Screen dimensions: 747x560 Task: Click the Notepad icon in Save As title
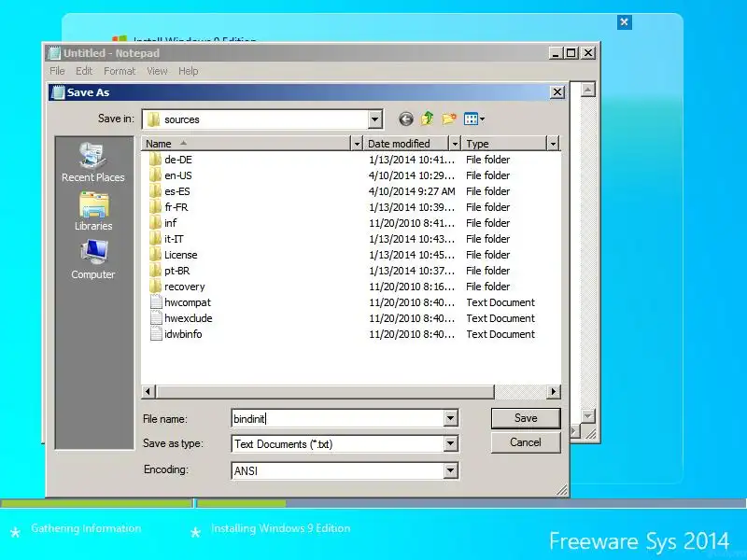click(x=58, y=92)
